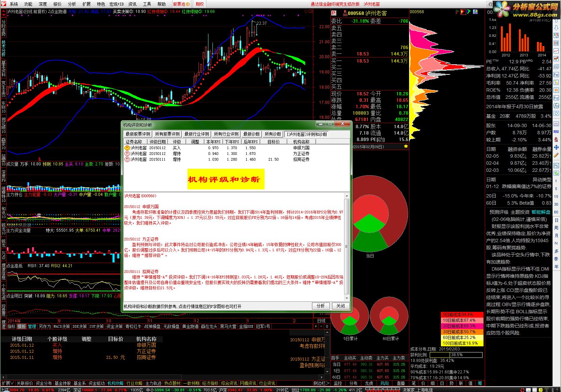Toggle the diamond marker icon at chart top

click(x=306, y=11)
